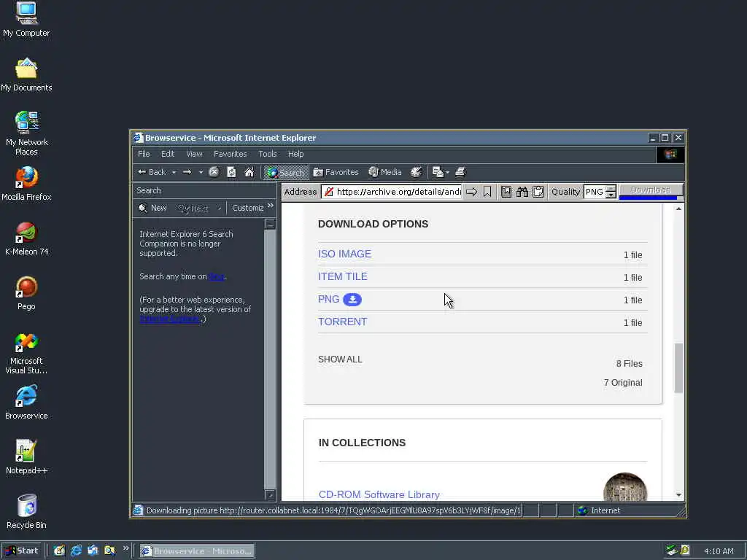Click the blue PNG download icon

tap(352, 300)
